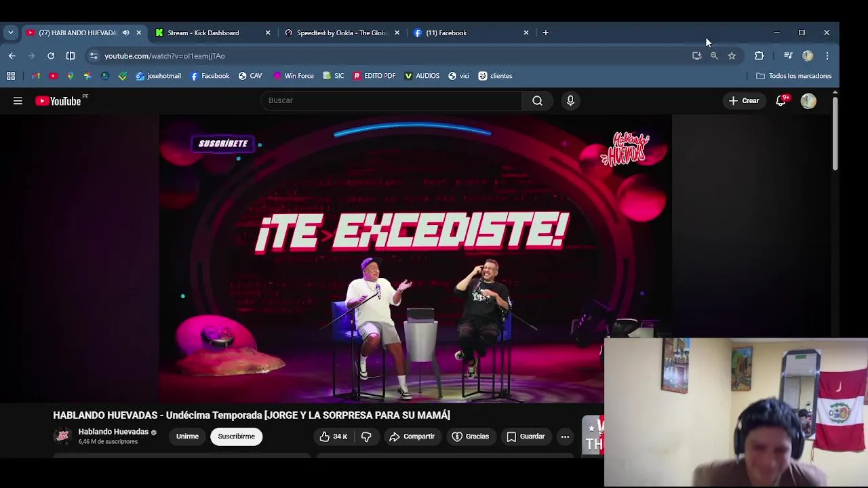The height and width of the screenshot is (488, 868).
Task: Like the video with thumbs up
Action: click(334, 436)
